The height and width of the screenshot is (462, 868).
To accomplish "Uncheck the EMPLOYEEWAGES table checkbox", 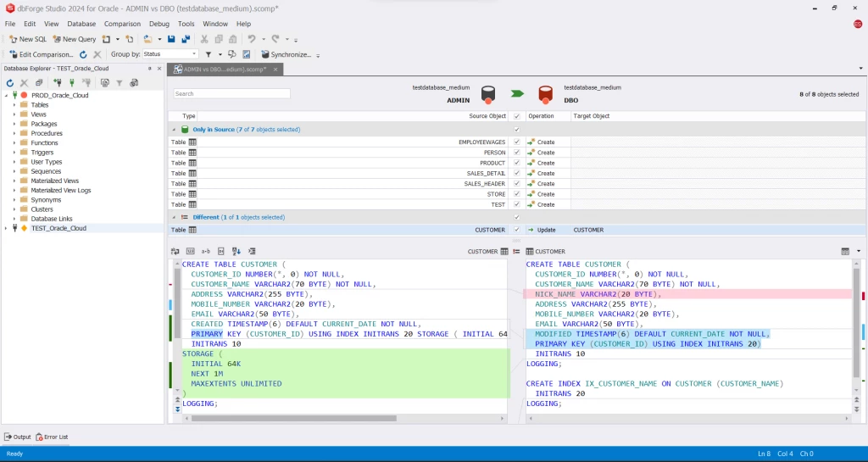I will point(517,142).
